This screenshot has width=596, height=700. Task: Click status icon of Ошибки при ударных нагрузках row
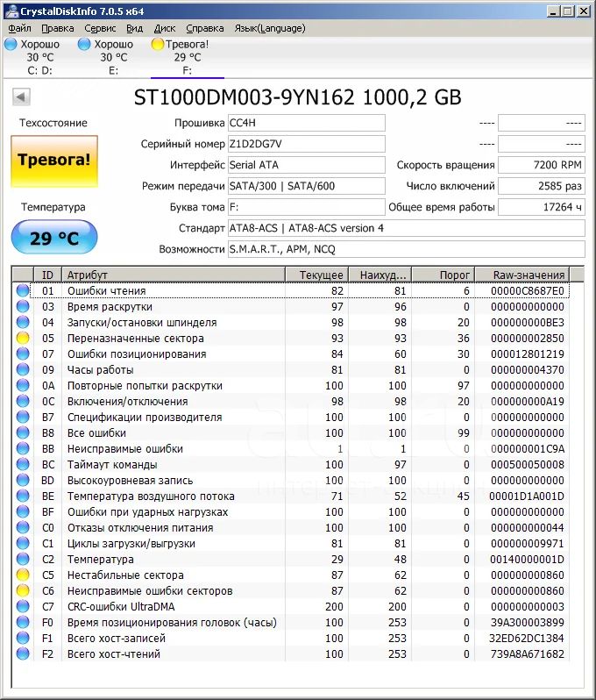23,511
